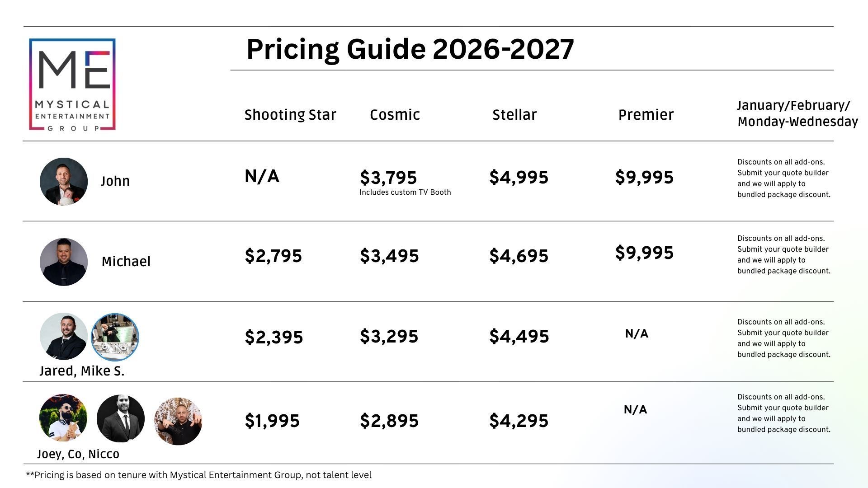Click the "Includes custom TV Booth" note
The width and height of the screenshot is (868, 488).
(405, 192)
